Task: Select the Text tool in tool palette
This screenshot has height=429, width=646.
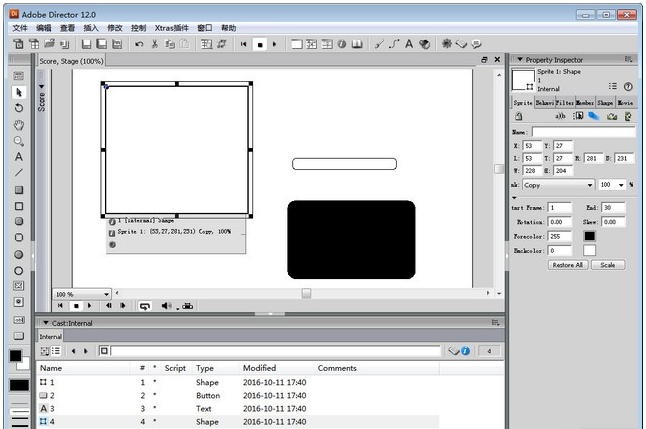Action: tap(19, 157)
